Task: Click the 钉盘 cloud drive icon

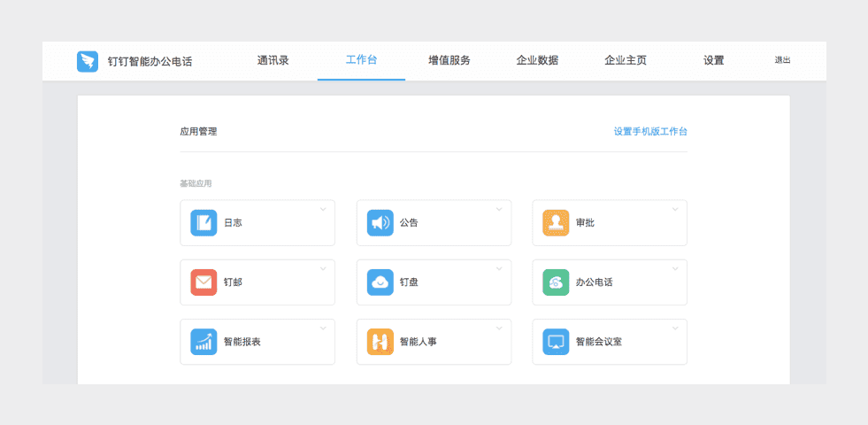Action: [x=380, y=282]
